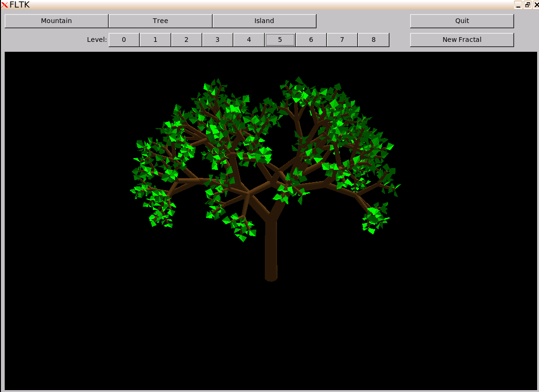Select the Mountain fractal type
539x392 pixels.
tap(56, 21)
